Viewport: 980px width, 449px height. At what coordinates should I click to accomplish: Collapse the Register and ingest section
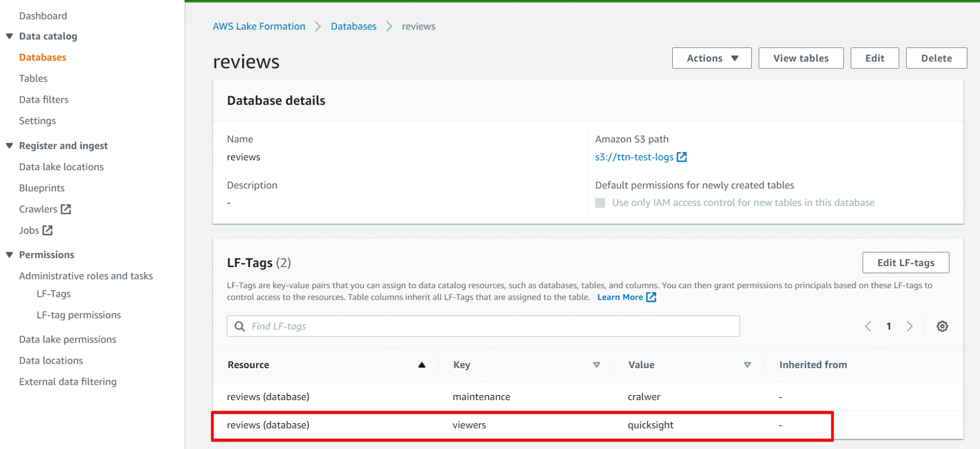[x=10, y=146]
